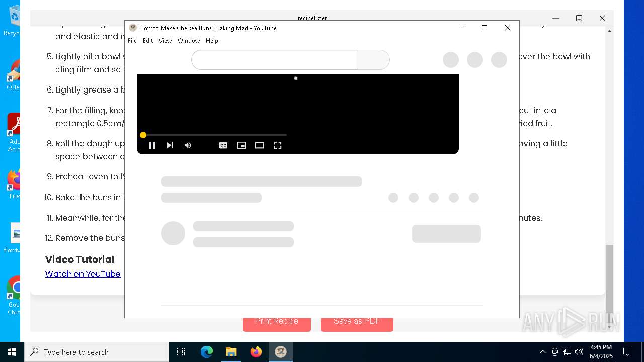This screenshot has width=644, height=362.
Task: Open File Explorer from taskbar
Action: click(231, 352)
